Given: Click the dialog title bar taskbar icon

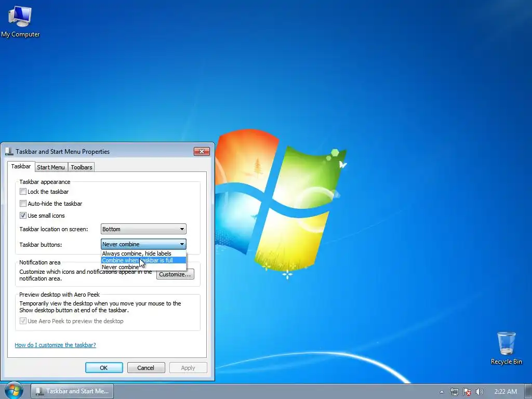Looking at the screenshot, I should [x=9, y=151].
